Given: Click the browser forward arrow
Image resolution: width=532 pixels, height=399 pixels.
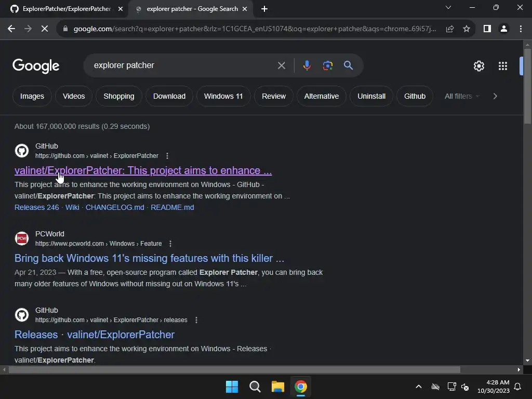Looking at the screenshot, I should [28, 29].
